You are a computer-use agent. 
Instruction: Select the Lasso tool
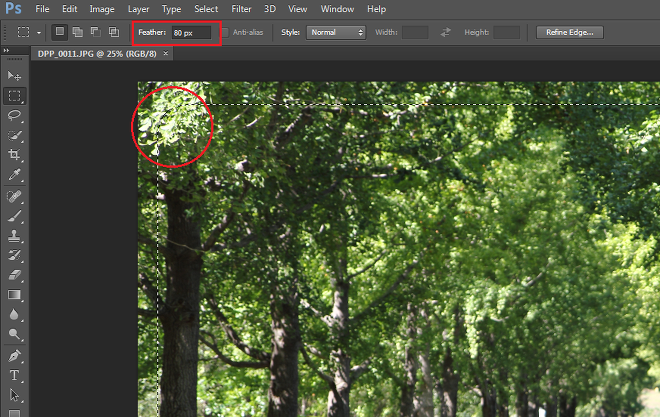point(14,115)
